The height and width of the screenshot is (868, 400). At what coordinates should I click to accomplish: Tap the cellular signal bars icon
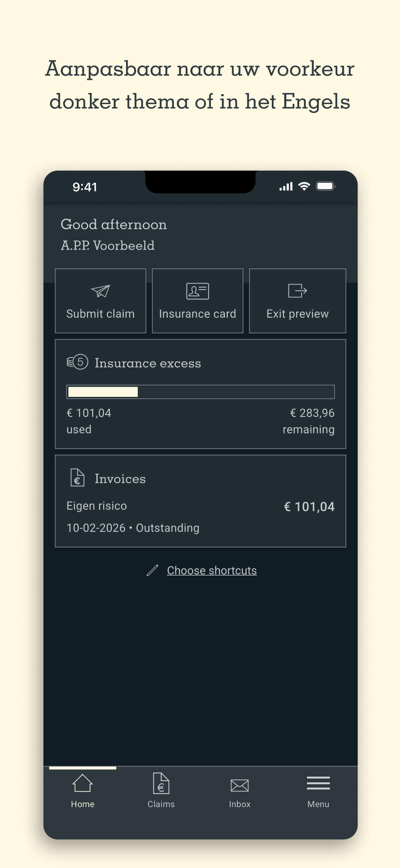286,187
